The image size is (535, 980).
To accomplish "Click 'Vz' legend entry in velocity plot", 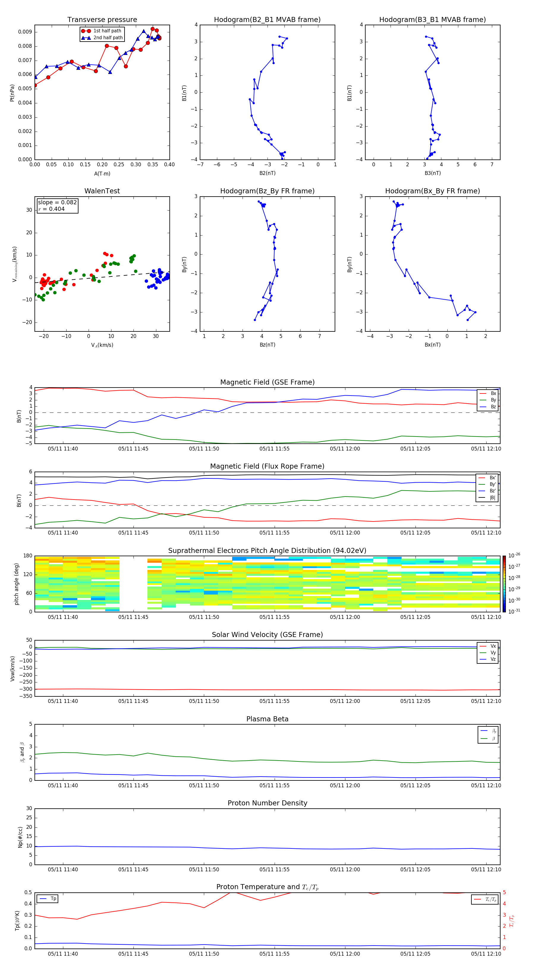I will (488, 659).
